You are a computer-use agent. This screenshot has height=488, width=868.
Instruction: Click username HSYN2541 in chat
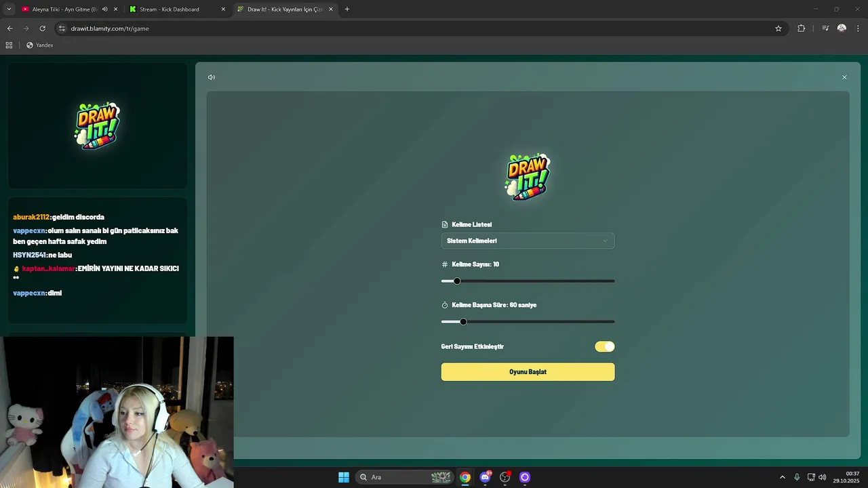[30, 255]
